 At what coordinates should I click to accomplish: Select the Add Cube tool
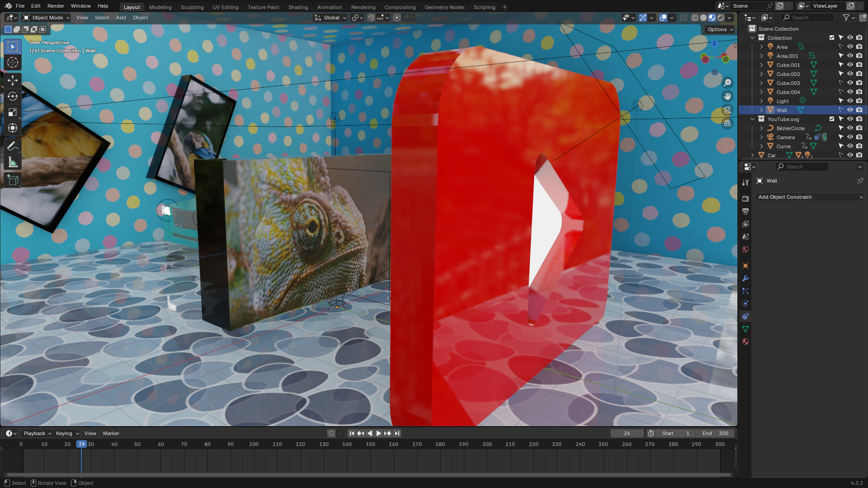(13, 180)
